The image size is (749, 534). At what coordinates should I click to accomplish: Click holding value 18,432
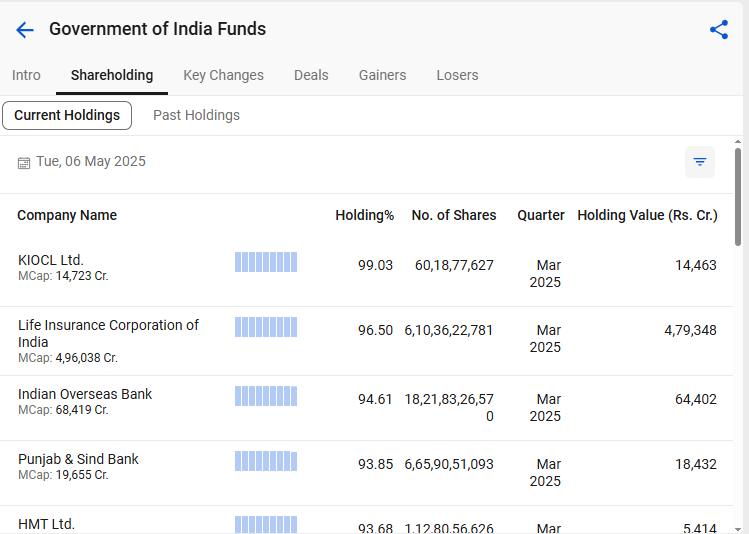click(696, 464)
